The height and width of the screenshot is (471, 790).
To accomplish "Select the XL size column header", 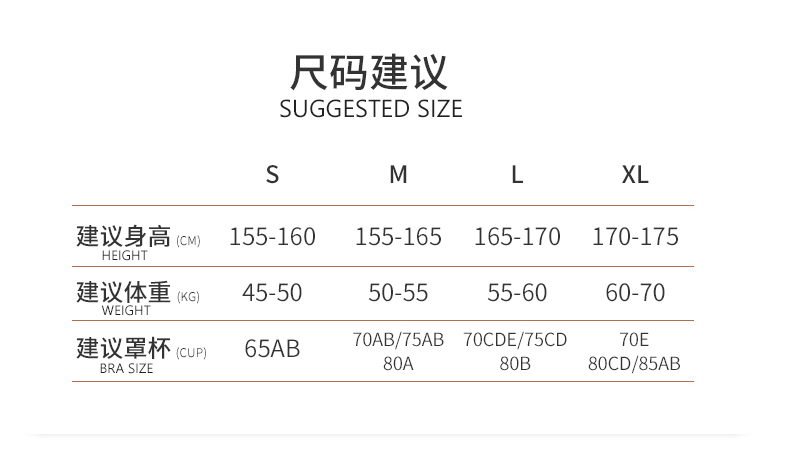I will pos(635,174).
